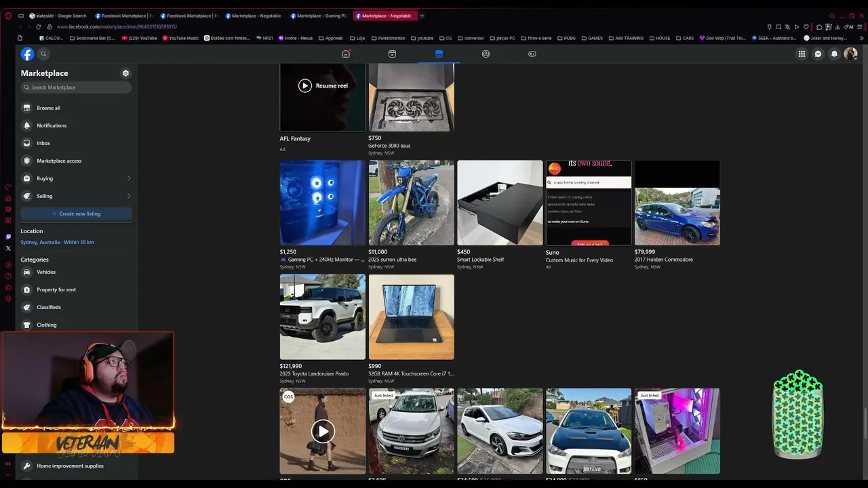Open the 2017 Holden Commodore listing photo
This screenshot has height=488, width=868.
point(677,203)
